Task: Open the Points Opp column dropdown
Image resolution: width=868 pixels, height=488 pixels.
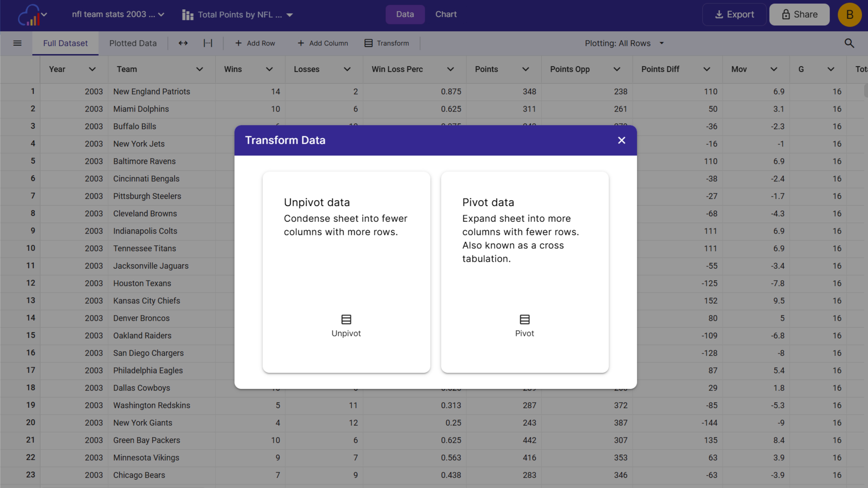Action: 617,69
